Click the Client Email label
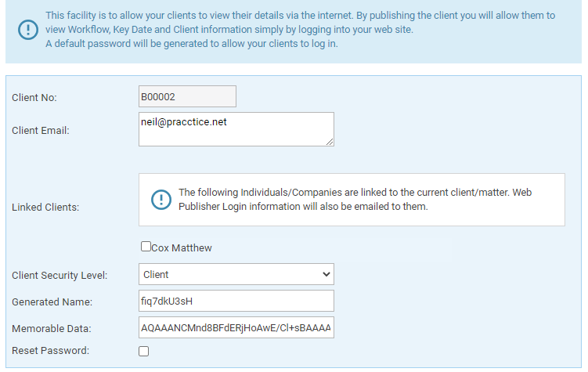This screenshot has width=588, height=372. 41,131
